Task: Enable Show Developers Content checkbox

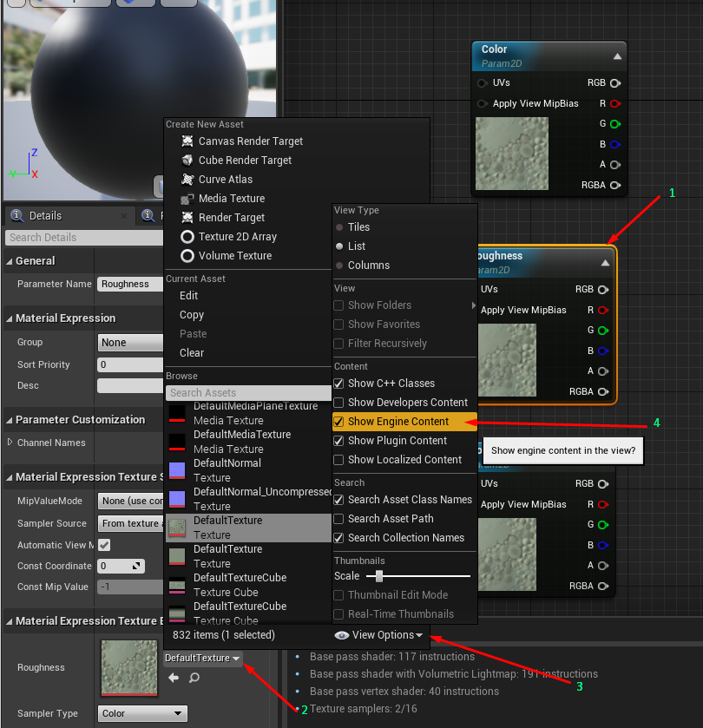Action: 339,403
